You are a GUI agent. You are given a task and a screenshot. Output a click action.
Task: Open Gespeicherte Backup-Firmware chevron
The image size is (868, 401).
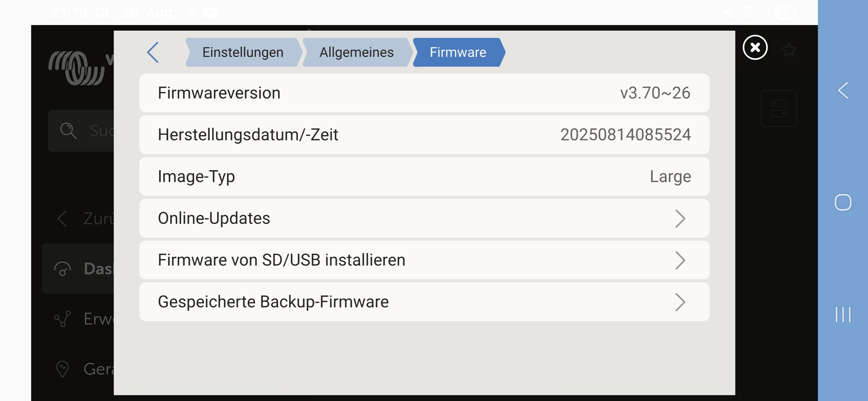[x=680, y=302]
